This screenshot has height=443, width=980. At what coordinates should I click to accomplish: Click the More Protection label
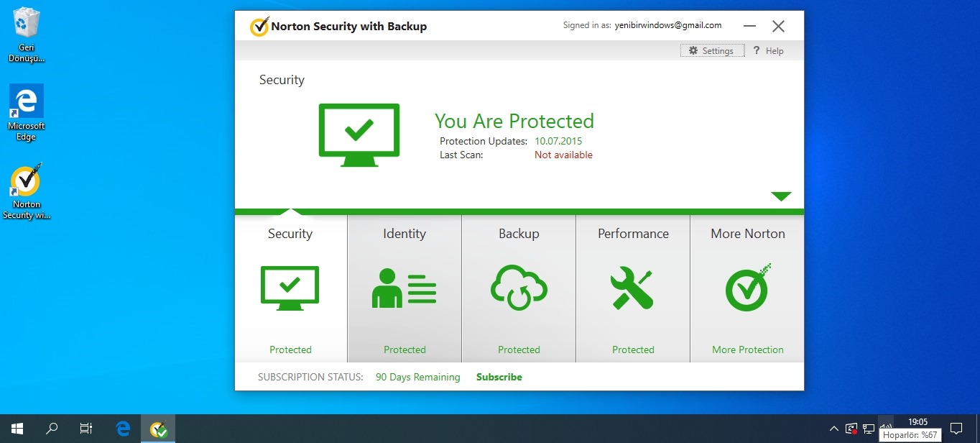(748, 350)
